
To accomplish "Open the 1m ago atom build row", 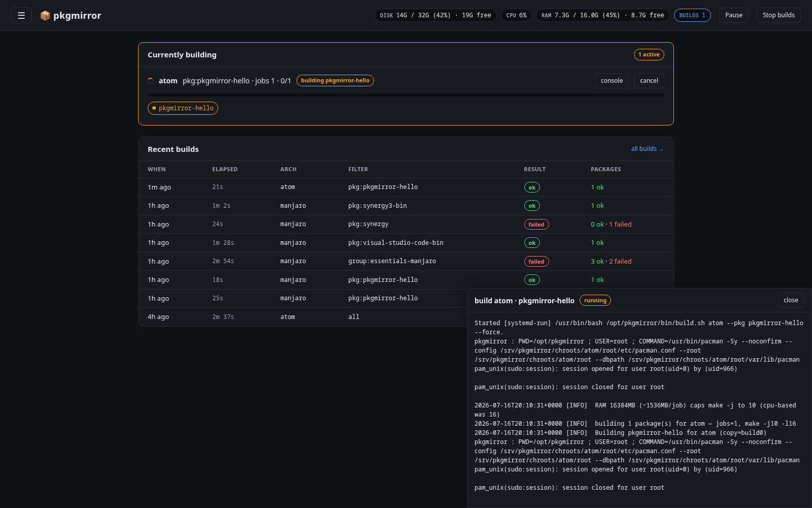I will click(x=406, y=187).
